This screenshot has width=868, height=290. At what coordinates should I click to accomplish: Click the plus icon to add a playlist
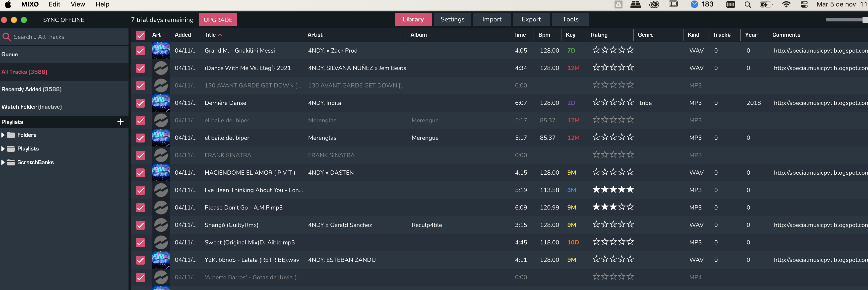tap(120, 122)
